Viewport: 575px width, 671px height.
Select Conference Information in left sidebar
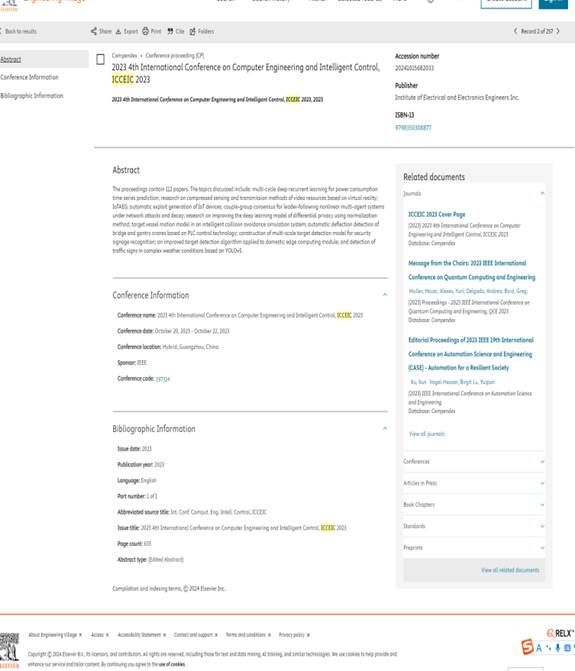coord(29,77)
